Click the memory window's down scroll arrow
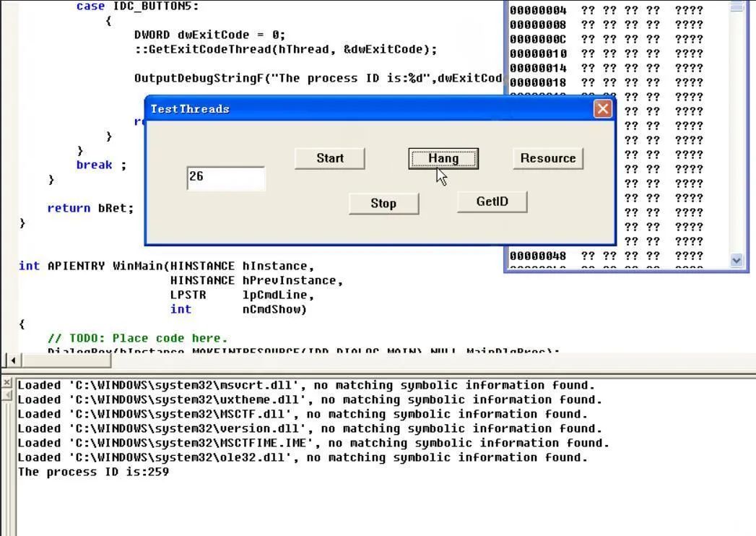 [737, 261]
